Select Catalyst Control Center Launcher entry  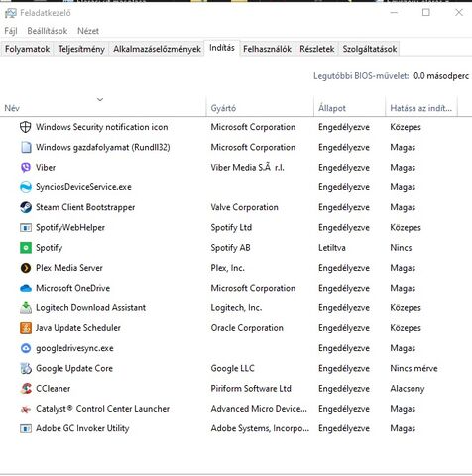[x=102, y=409]
